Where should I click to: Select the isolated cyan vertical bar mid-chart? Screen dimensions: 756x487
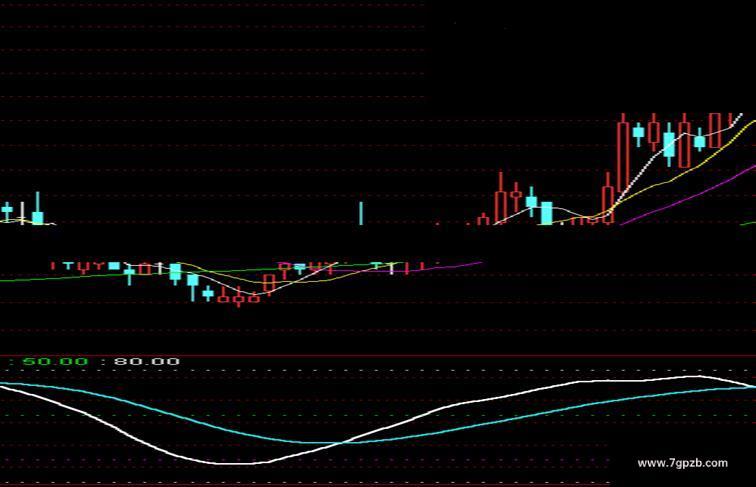click(361, 214)
